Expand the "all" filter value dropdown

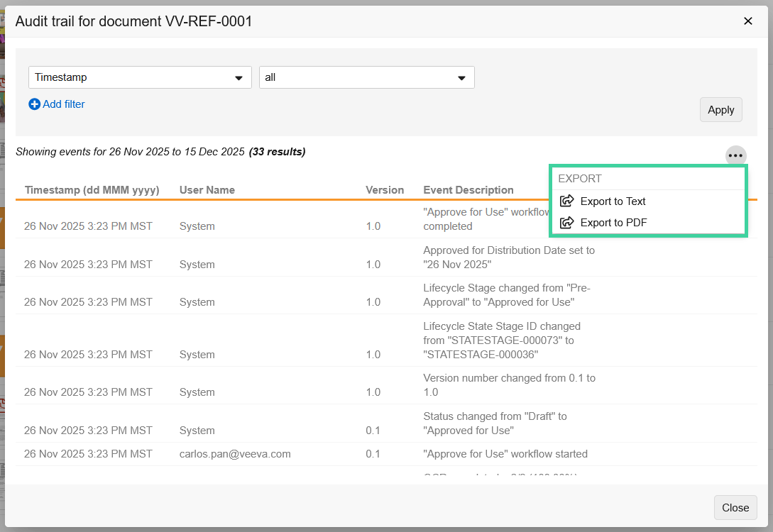[366, 77]
